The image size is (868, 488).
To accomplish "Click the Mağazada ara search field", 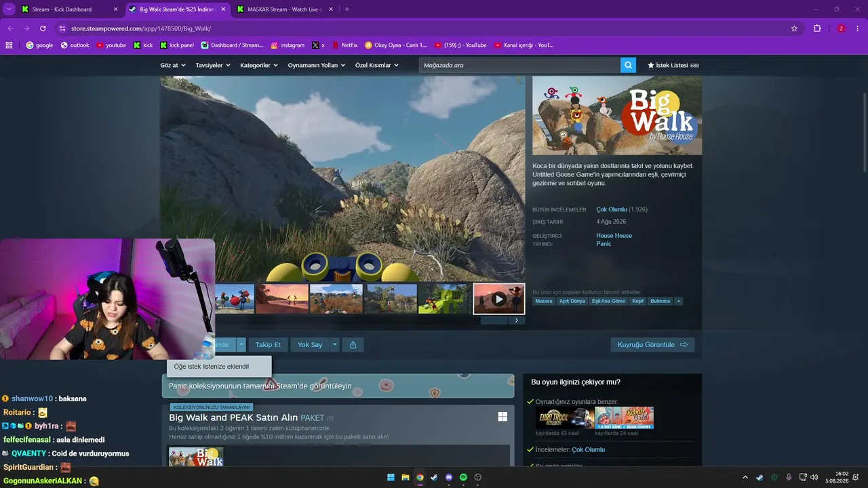I will point(519,65).
